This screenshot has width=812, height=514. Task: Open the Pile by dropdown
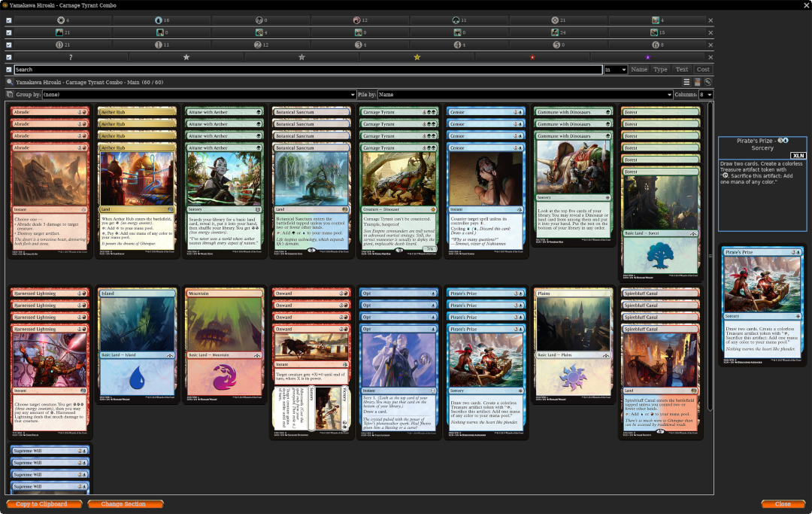point(525,94)
